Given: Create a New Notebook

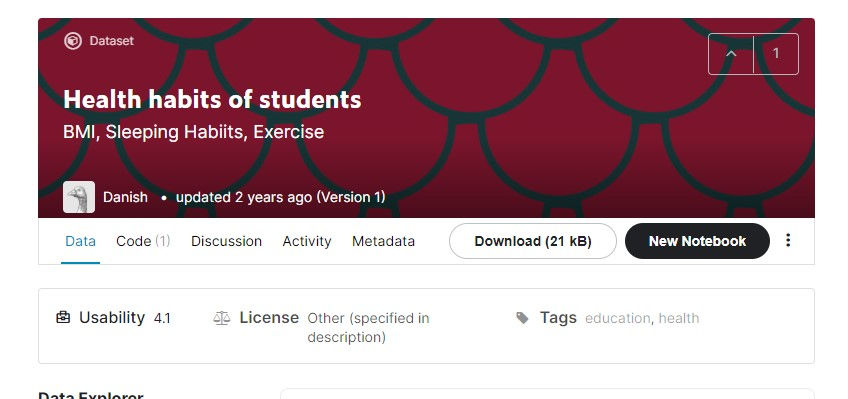Looking at the screenshot, I should click(697, 241).
